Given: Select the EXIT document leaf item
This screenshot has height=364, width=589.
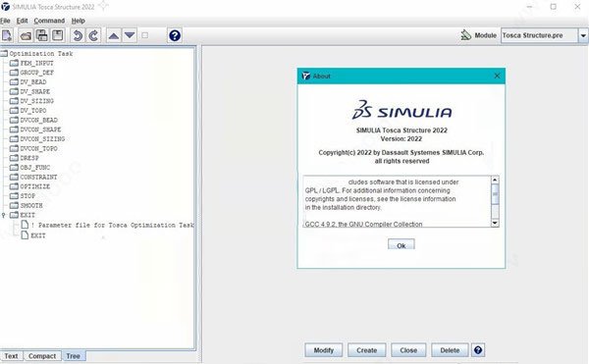Looking at the screenshot, I should (x=38, y=235).
